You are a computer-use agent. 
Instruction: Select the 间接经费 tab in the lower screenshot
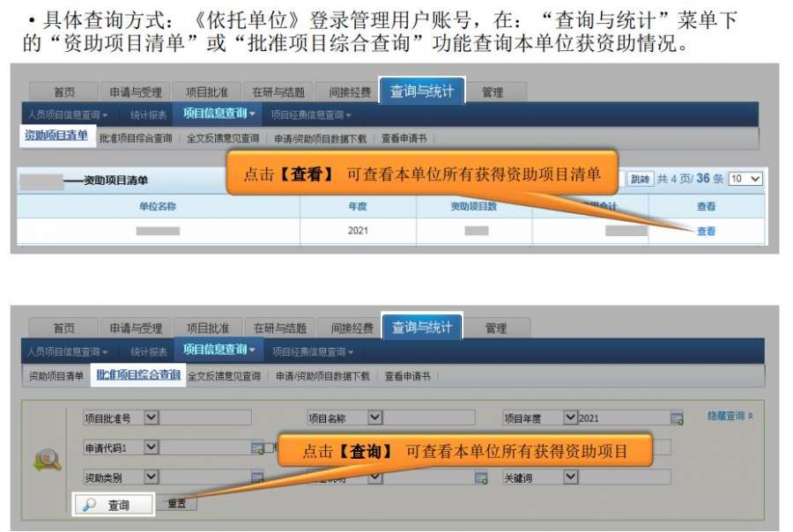(x=352, y=329)
